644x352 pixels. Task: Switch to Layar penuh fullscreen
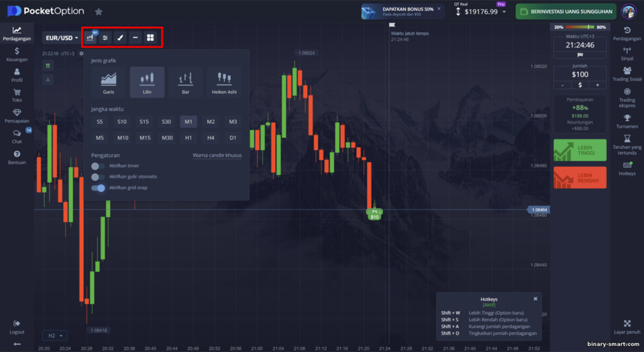(627, 327)
